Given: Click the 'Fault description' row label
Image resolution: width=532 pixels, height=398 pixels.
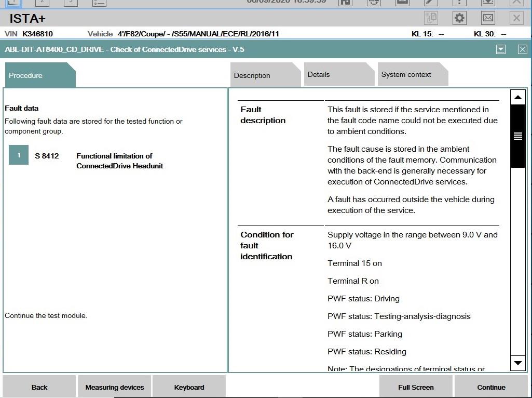Looking at the screenshot, I should coord(263,115).
